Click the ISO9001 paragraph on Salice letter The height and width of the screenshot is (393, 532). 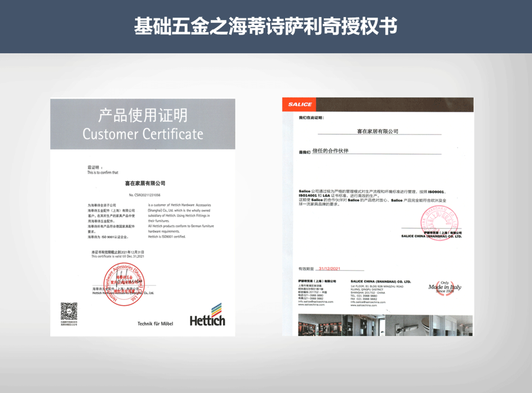tap(372, 198)
